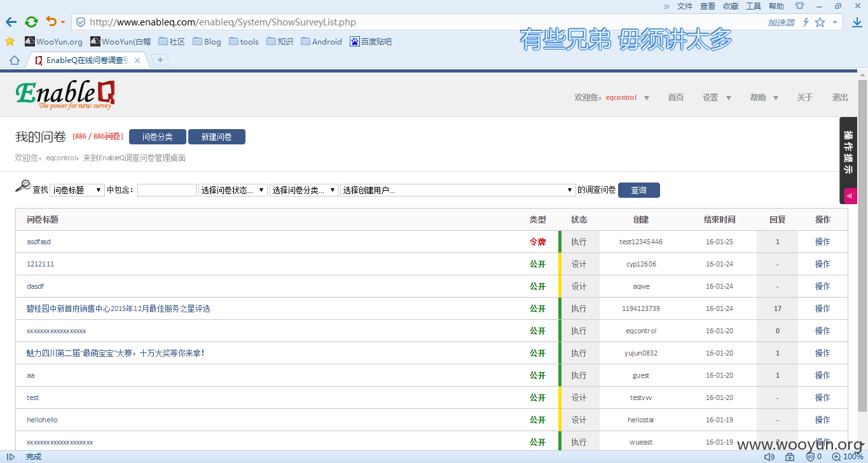
Task: Expand the 问卷标题 search field dropdown
Action: coord(77,190)
